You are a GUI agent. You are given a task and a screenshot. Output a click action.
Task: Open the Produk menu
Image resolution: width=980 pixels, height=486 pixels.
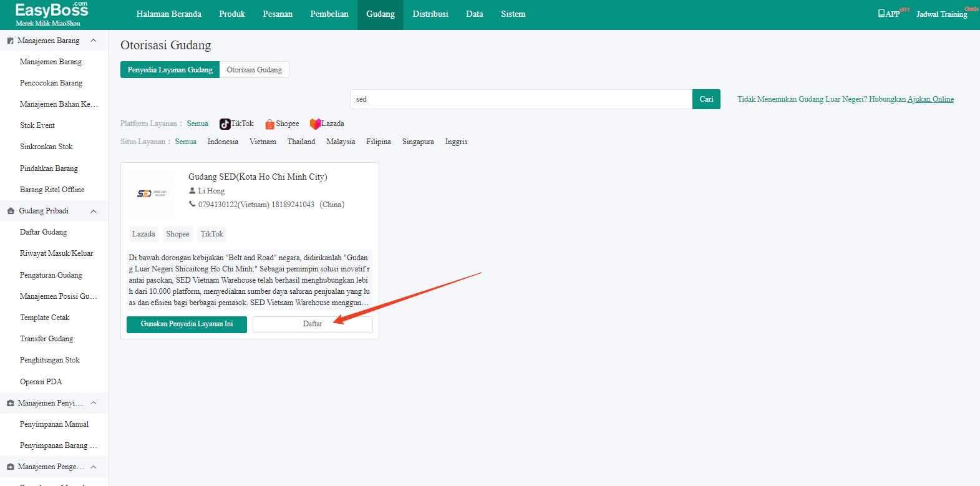point(232,14)
